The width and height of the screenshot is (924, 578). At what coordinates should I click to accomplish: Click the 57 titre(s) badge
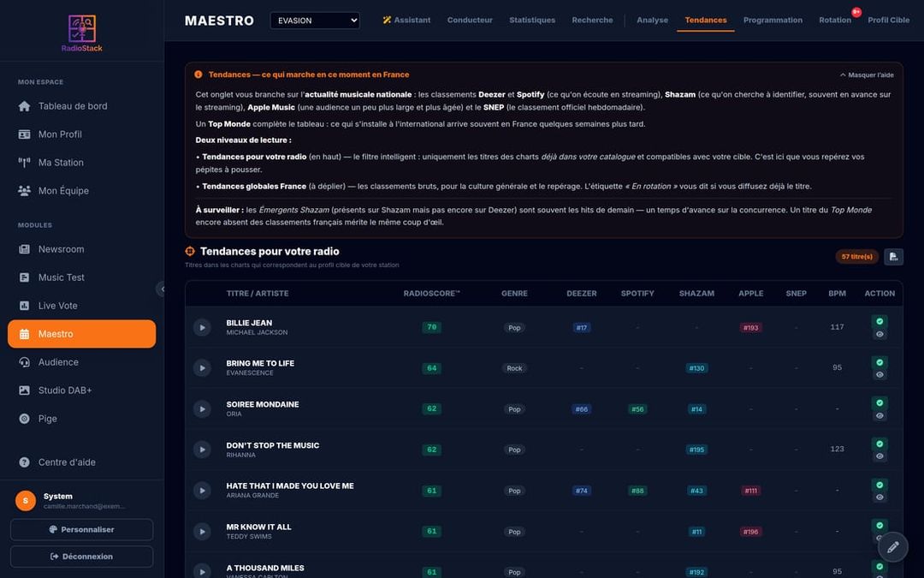tap(856, 257)
